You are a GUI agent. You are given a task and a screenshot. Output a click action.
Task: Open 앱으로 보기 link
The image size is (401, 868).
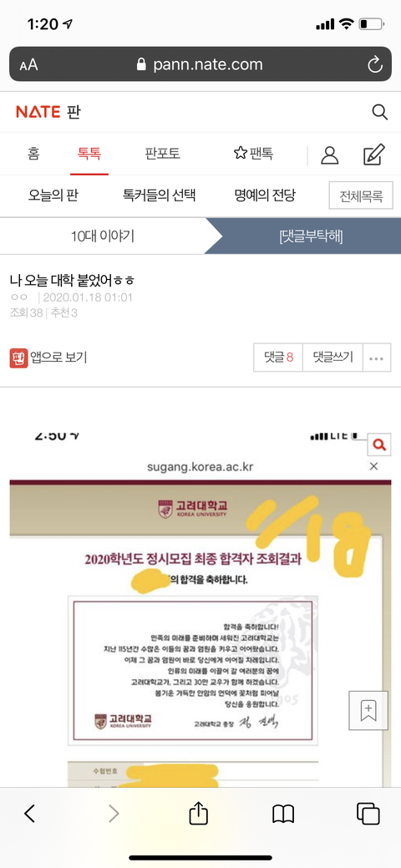(x=48, y=358)
